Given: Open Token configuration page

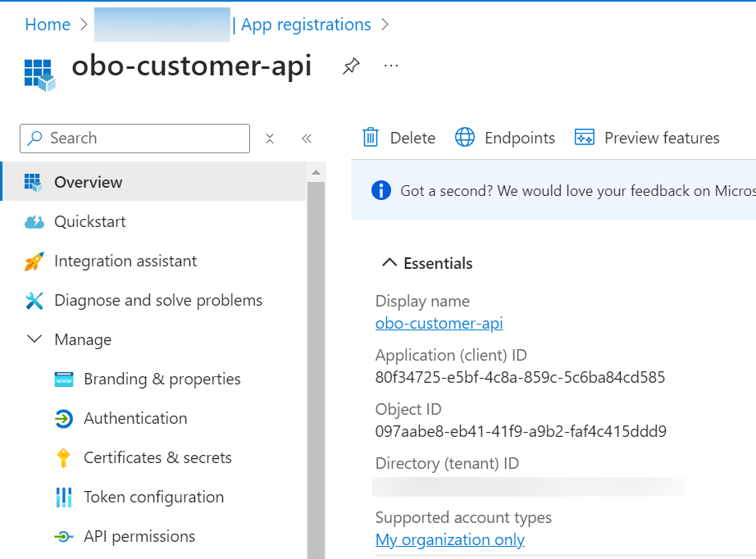Looking at the screenshot, I should [x=153, y=498].
